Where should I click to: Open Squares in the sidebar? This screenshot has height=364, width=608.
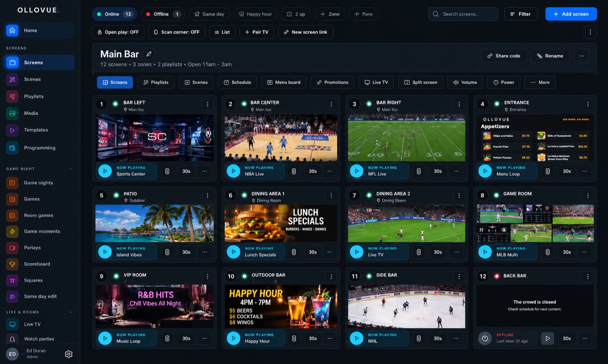(39, 280)
